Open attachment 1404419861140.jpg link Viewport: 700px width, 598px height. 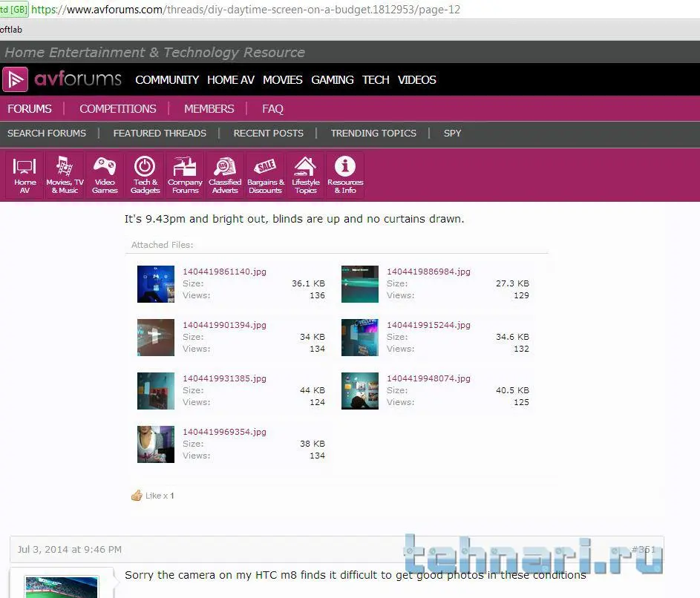(x=225, y=272)
